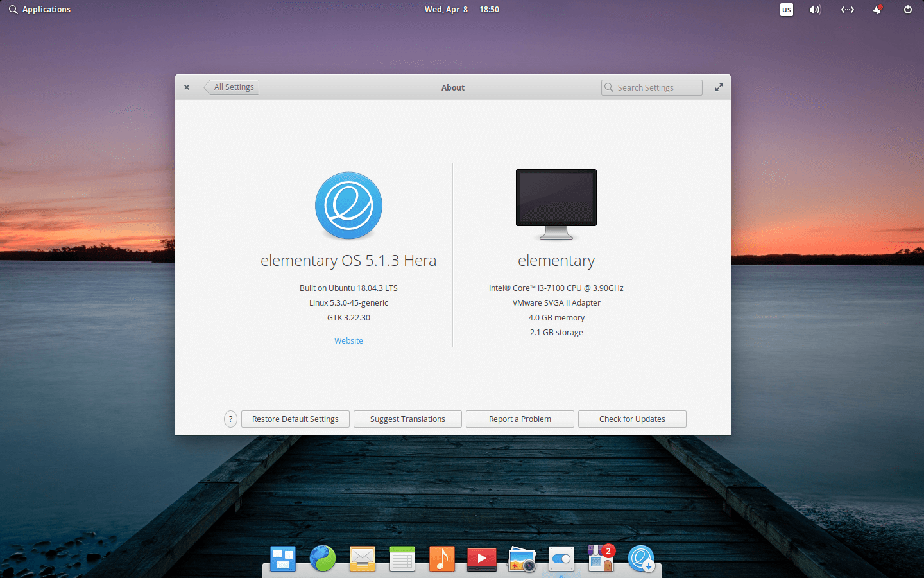This screenshot has height=578, width=924.
Task: Launch the Music app from the dock
Action: click(442, 559)
